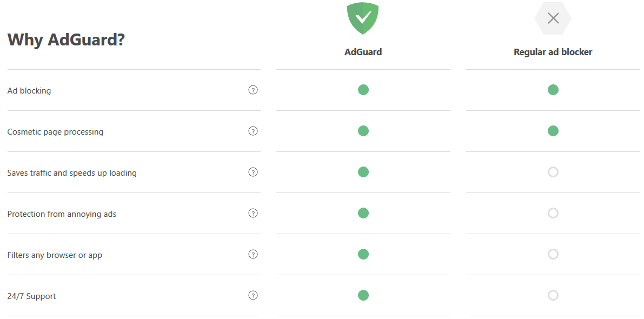Open the tooltip for 24/7 Support

pyautogui.click(x=253, y=295)
